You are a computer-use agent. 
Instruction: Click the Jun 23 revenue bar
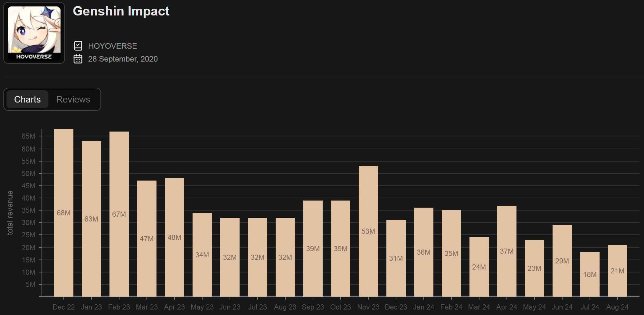point(230,257)
